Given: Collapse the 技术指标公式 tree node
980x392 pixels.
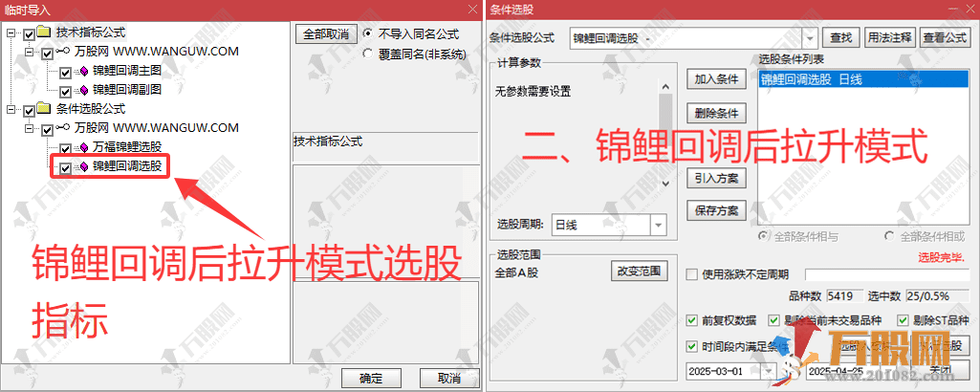Looking at the screenshot, I should (x=11, y=33).
